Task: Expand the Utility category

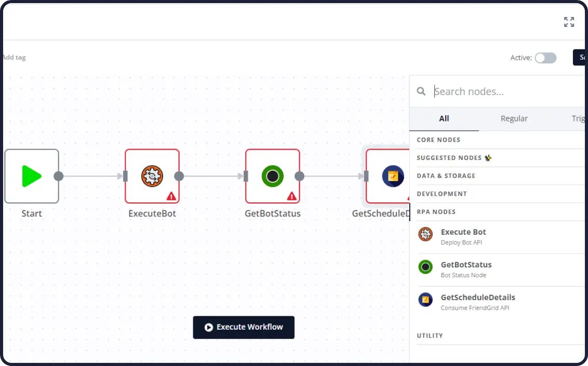Action: [x=500, y=336]
